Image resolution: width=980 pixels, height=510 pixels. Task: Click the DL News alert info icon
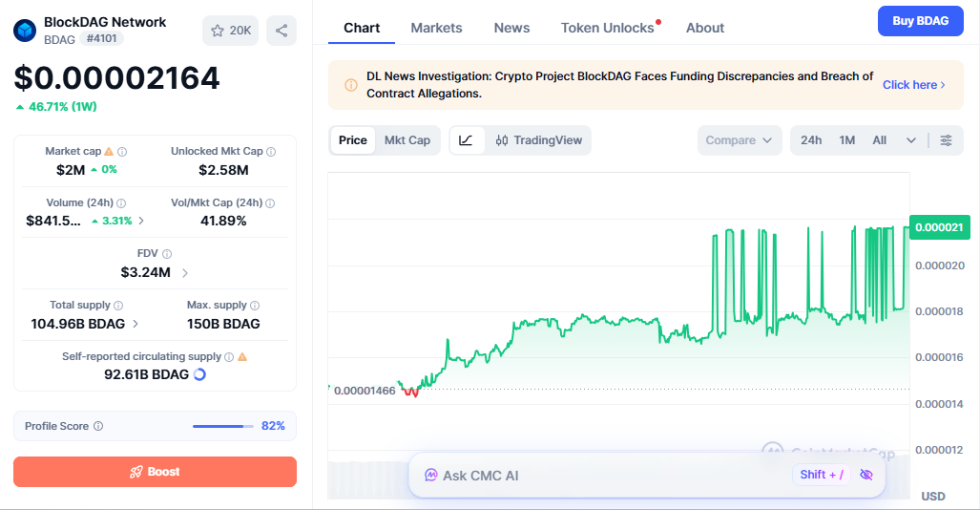tap(351, 84)
